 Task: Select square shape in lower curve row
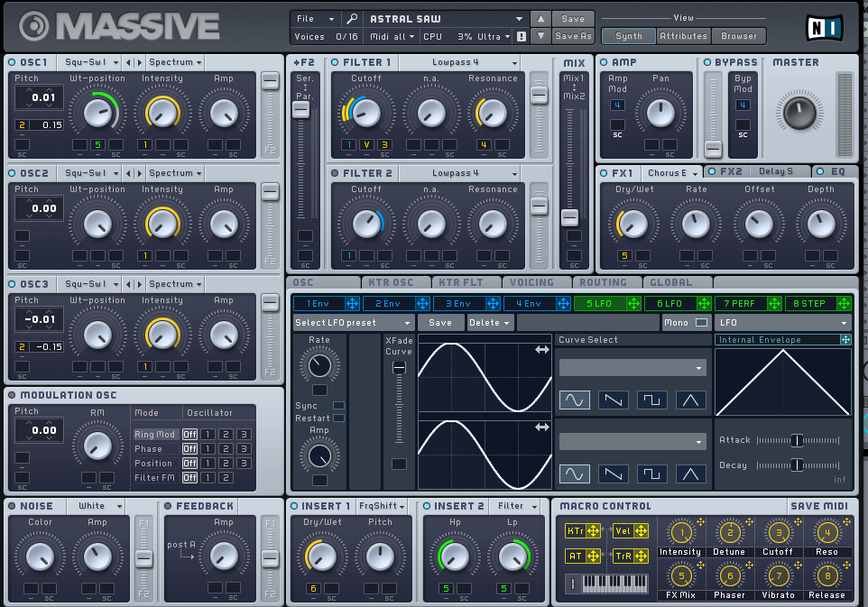point(651,474)
